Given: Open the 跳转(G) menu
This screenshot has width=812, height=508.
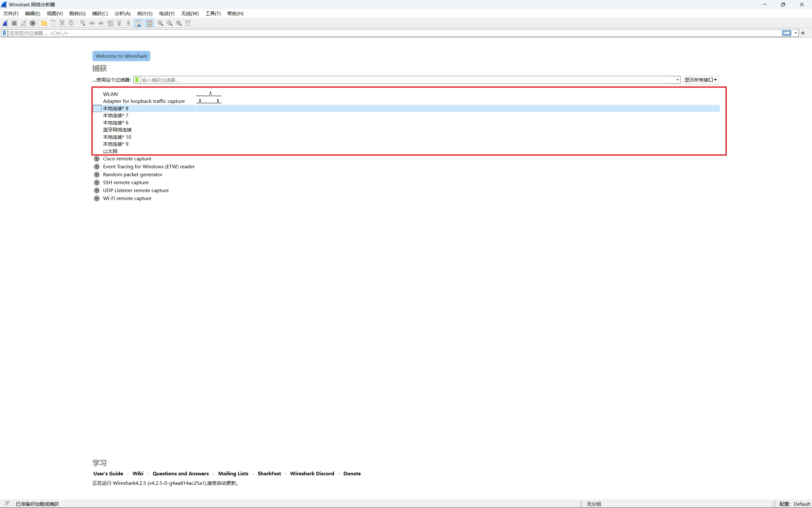Looking at the screenshot, I should (77, 13).
